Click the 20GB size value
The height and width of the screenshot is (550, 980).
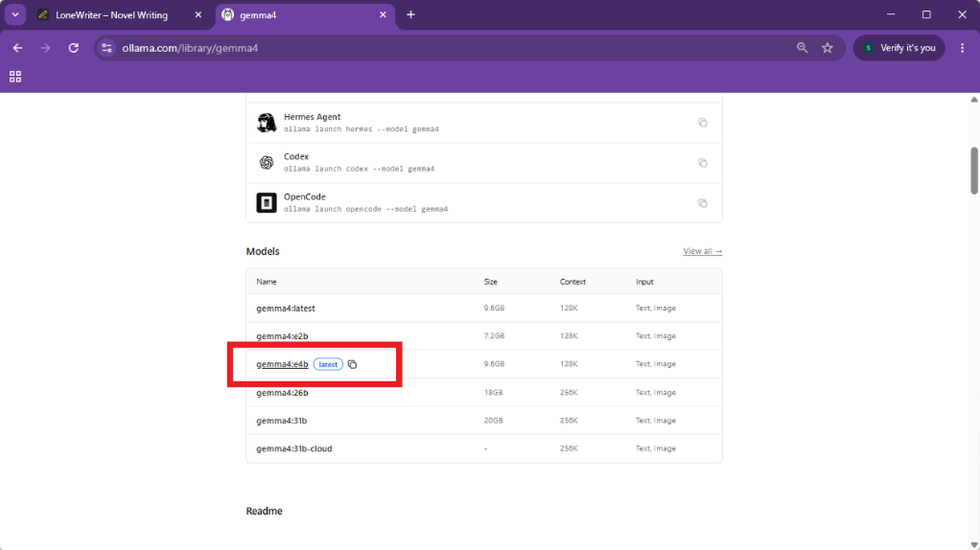pos(493,420)
